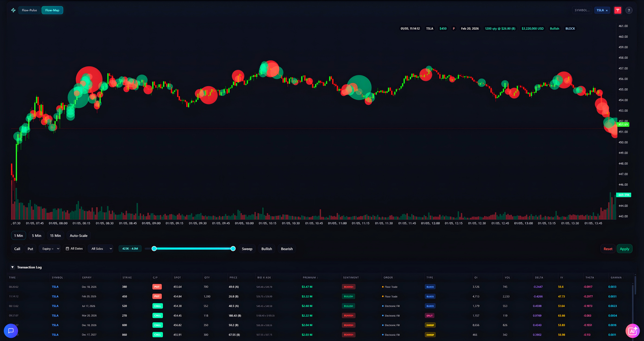The height and width of the screenshot is (341, 644).
Task: Click the 451.69 current price label
Action: tap(623, 125)
